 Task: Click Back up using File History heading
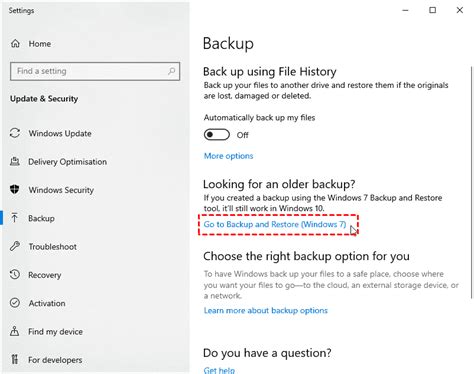pyautogui.click(x=270, y=71)
